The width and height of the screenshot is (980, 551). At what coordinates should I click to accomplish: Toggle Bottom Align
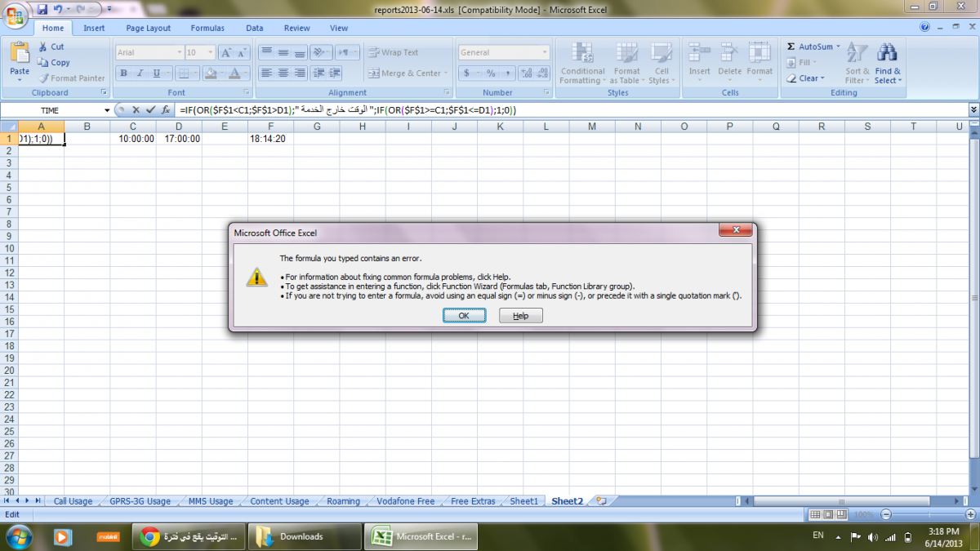pyautogui.click(x=299, y=52)
